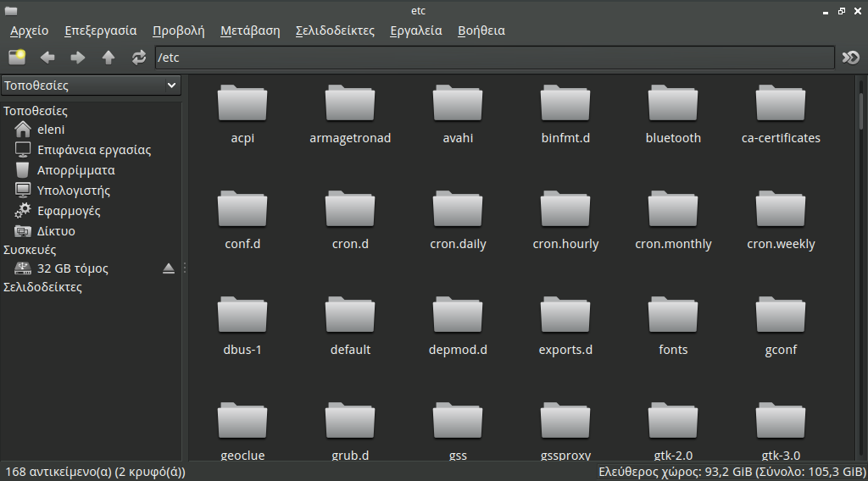Select the default folder icon
The width and height of the screenshot is (868, 481).
pyautogui.click(x=350, y=315)
